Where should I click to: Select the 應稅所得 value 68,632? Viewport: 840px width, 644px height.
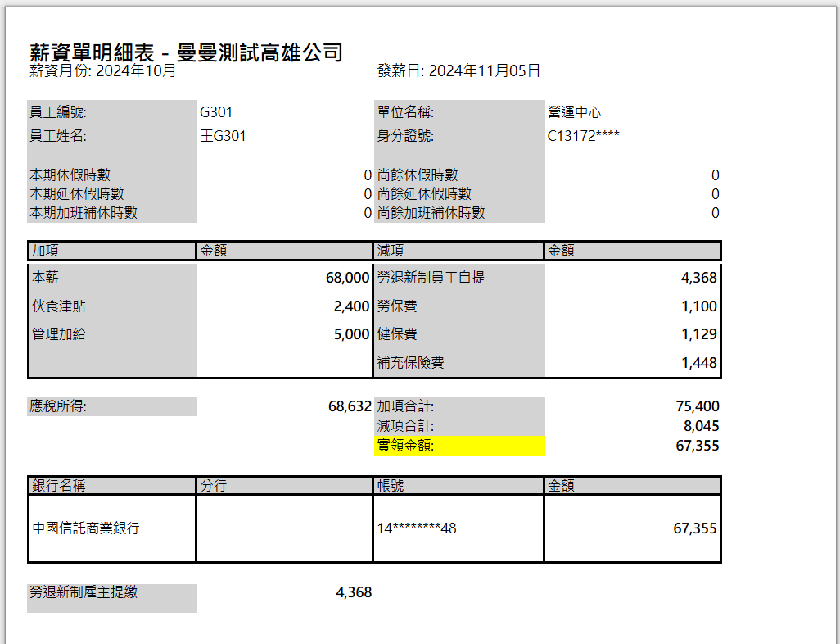pos(350,406)
